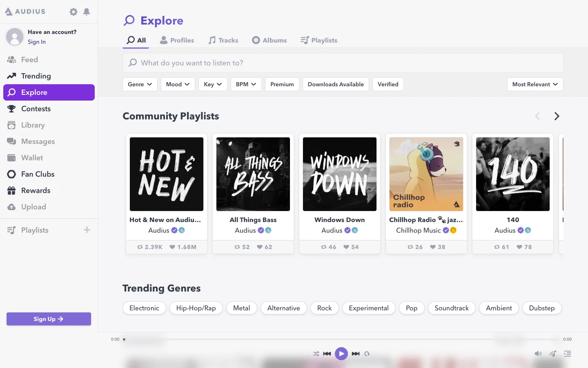The height and width of the screenshot is (368, 588).
Task: Open settings via the gear icon
Action: tap(73, 12)
